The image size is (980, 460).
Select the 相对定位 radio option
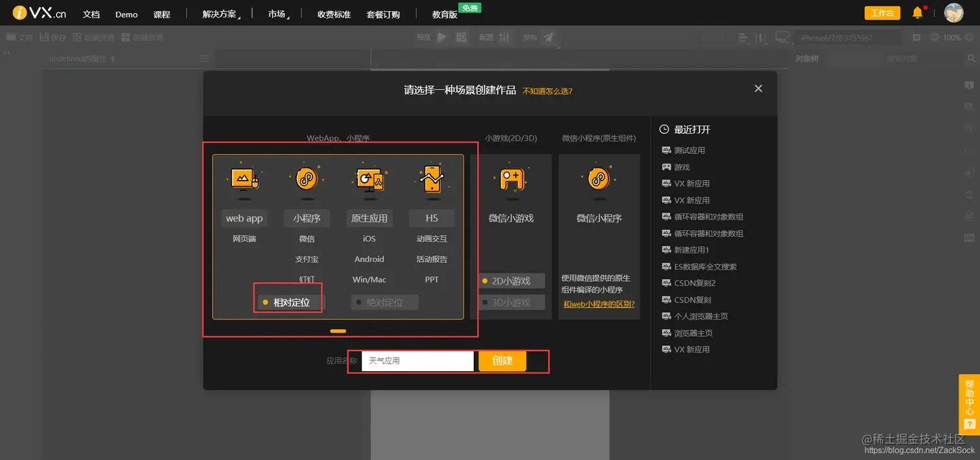tap(288, 302)
